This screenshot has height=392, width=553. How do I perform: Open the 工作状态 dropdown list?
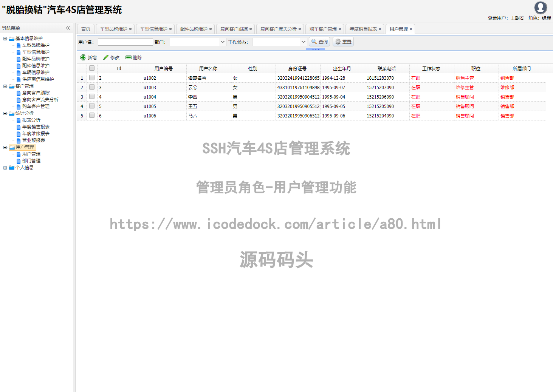pos(303,42)
